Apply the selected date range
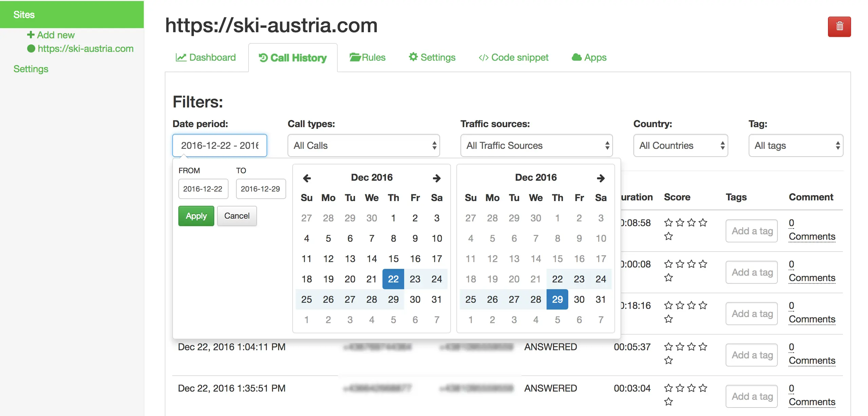Image resolution: width=868 pixels, height=416 pixels. pyautogui.click(x=196, y=216)
